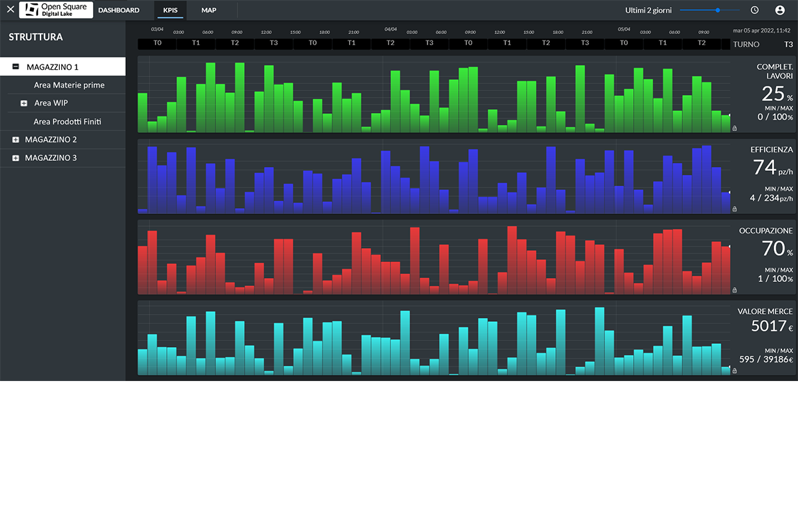Select Area Prodotti Finiti

tap(67, 122)
